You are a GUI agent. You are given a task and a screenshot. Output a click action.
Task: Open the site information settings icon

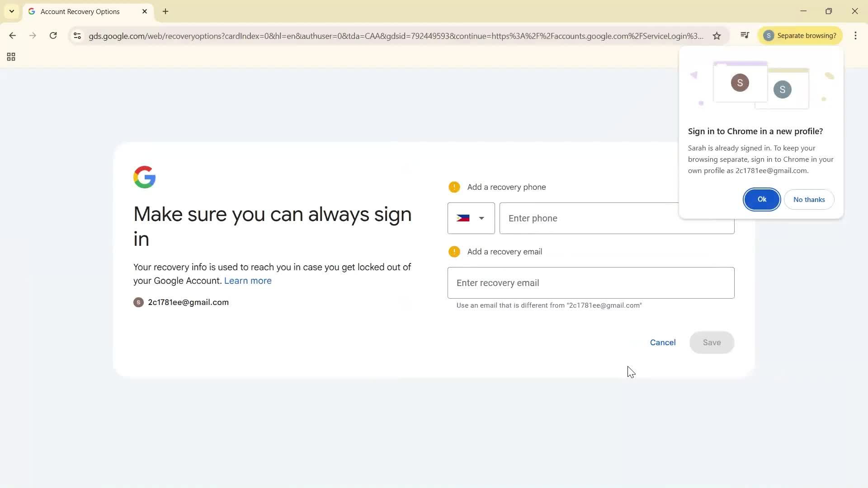(x=77, y=36)
